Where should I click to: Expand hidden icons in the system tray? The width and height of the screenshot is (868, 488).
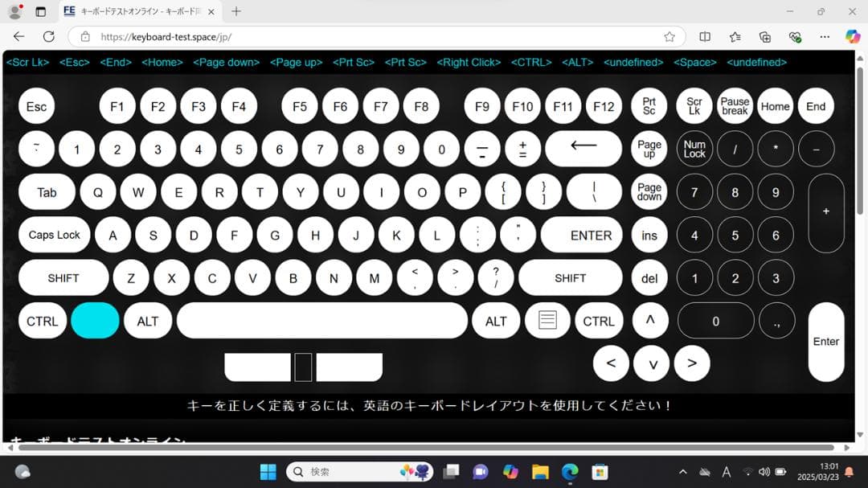682,472
